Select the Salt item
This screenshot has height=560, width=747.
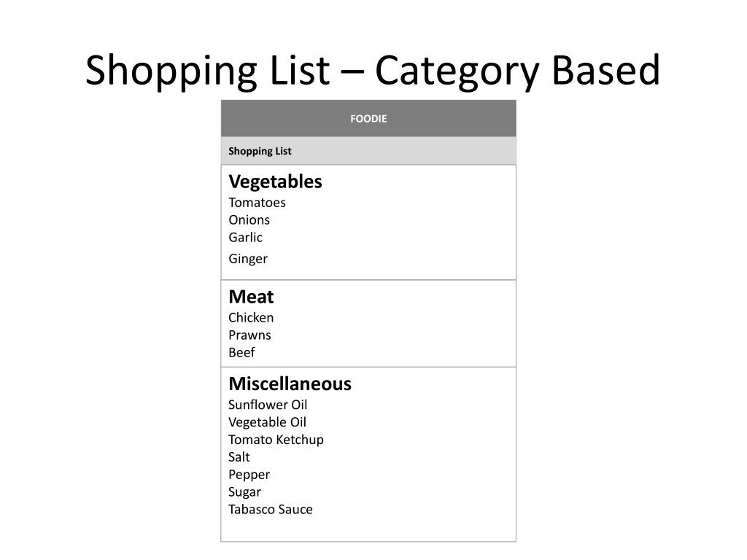(x=239, y=457)
